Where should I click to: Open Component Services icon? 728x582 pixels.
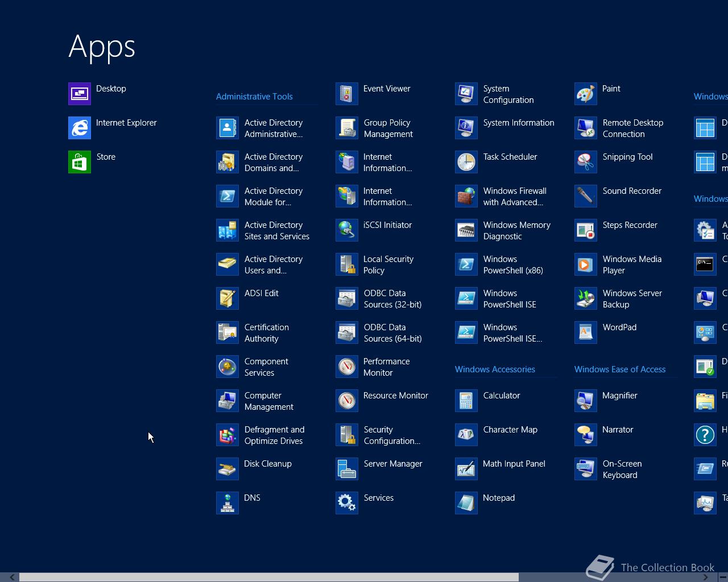point(227,367)
